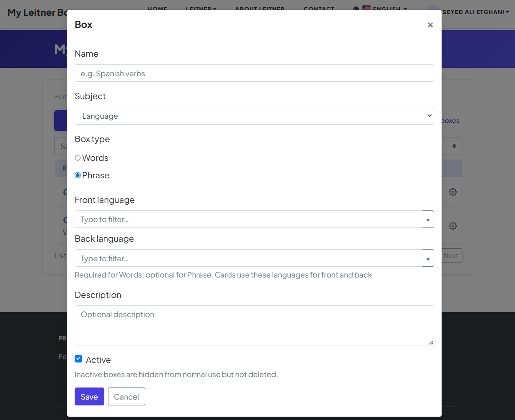The image size is (515, 420).
Task: Click the second row's gear settings icon
Action: coord(453,226)
